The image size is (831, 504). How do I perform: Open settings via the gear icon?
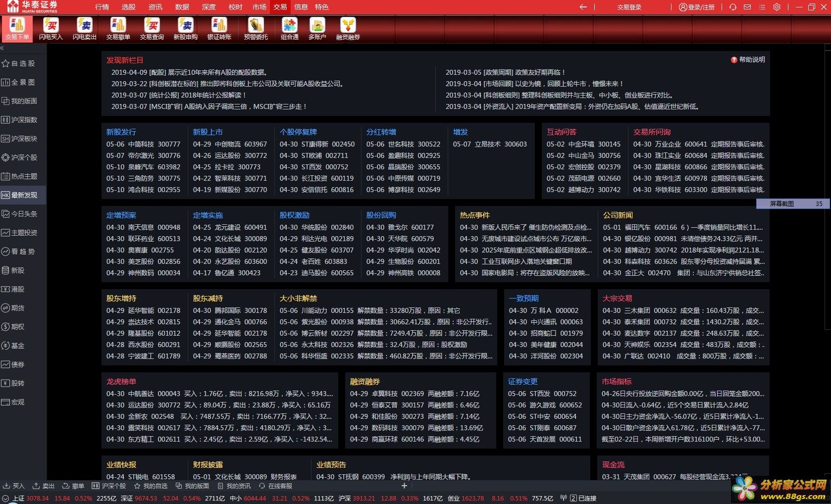(777, 7)
